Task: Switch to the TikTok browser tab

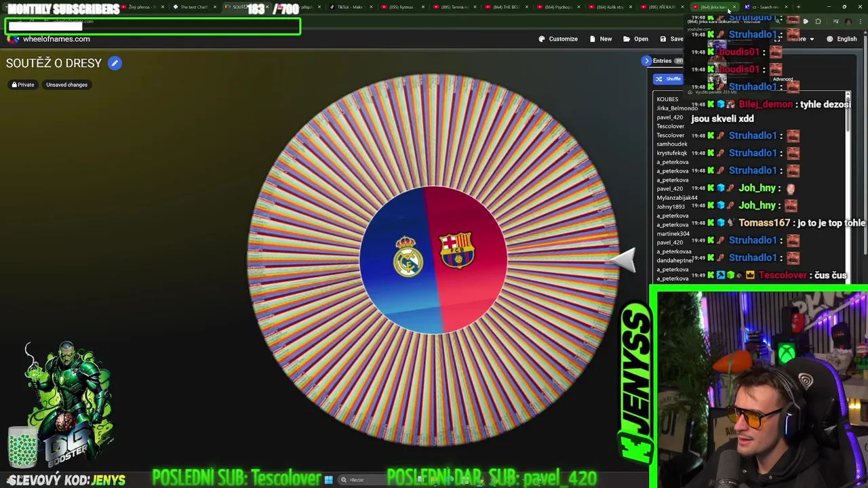Action: point(350,7)
